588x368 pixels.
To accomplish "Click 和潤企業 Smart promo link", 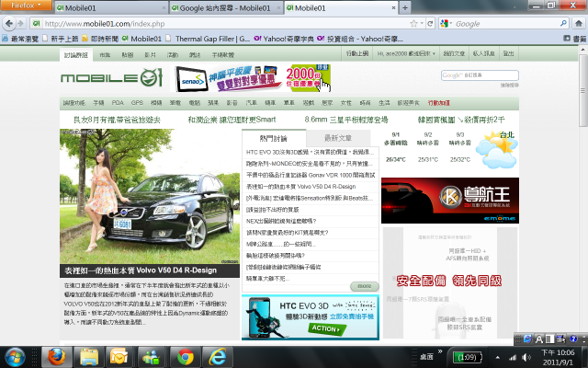I will point(232,120).
